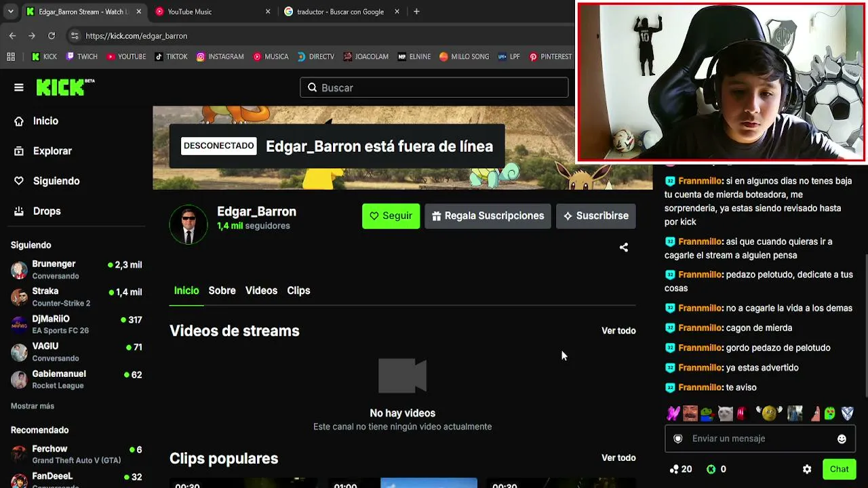
Task: Click the Enviar un mensaje chat input
Action: point(759,439)
